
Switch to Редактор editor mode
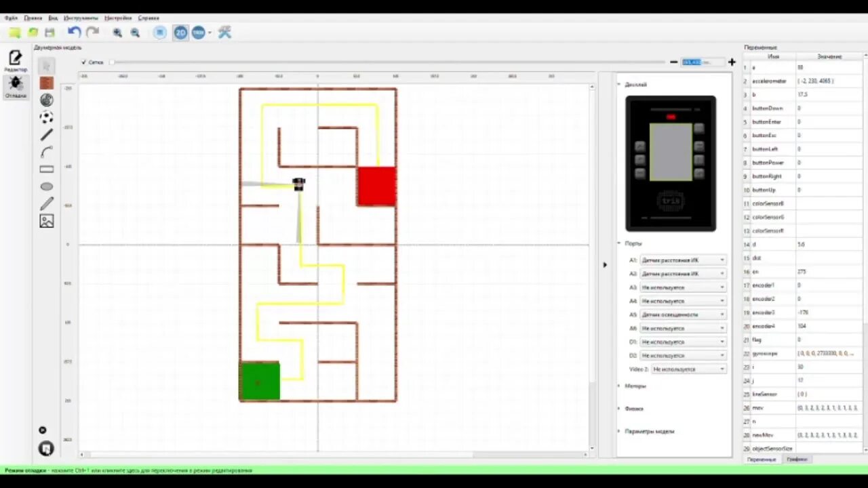(15, 61)
